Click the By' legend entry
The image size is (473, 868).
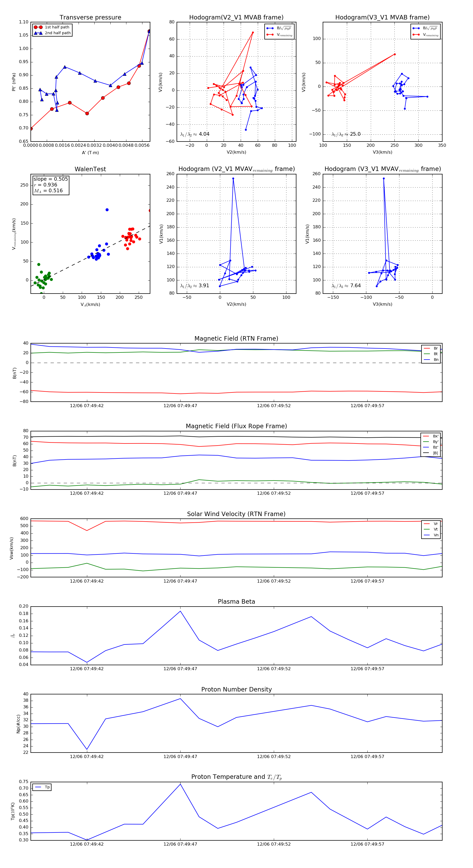tap(431, 442)
